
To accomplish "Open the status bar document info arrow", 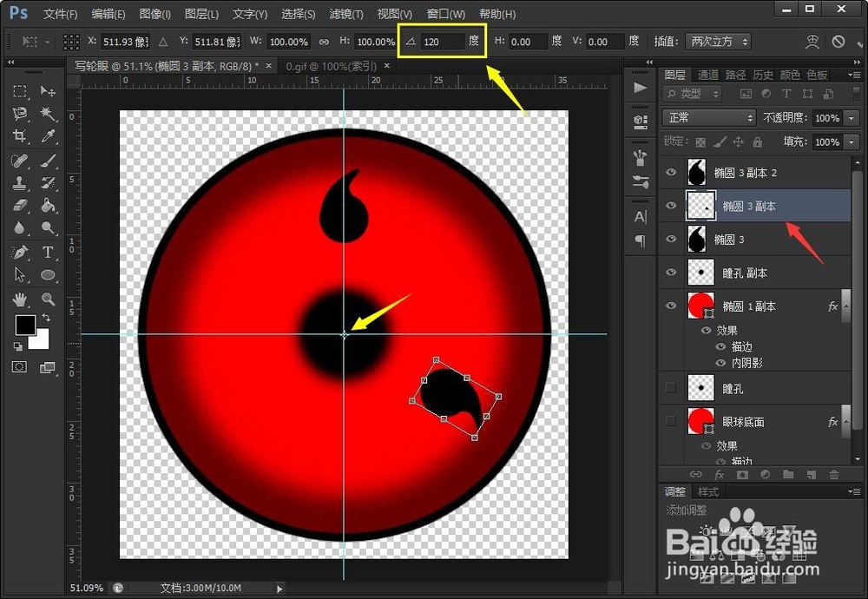I will tap(279, 589).
